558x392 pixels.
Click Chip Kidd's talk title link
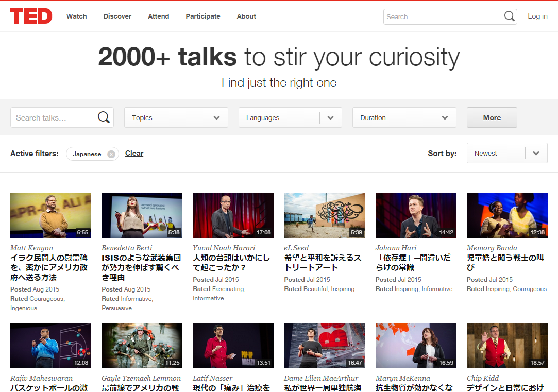[505, 388]
